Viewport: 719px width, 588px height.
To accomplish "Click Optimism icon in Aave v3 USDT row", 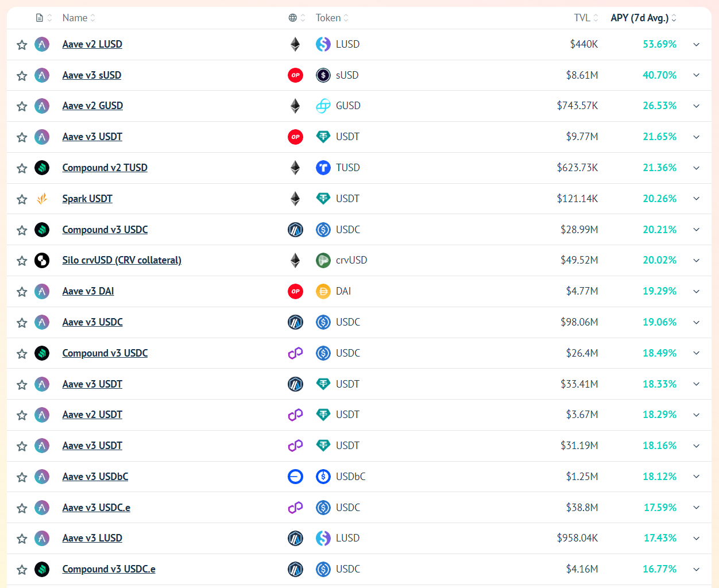I will [295, 137].
